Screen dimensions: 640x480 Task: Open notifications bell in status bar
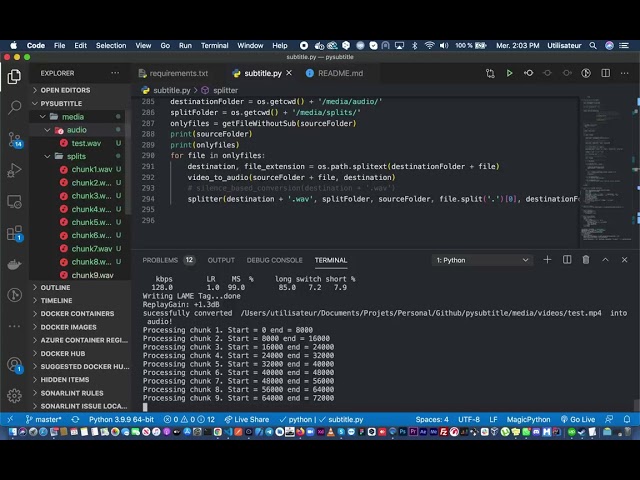[627, 419]
